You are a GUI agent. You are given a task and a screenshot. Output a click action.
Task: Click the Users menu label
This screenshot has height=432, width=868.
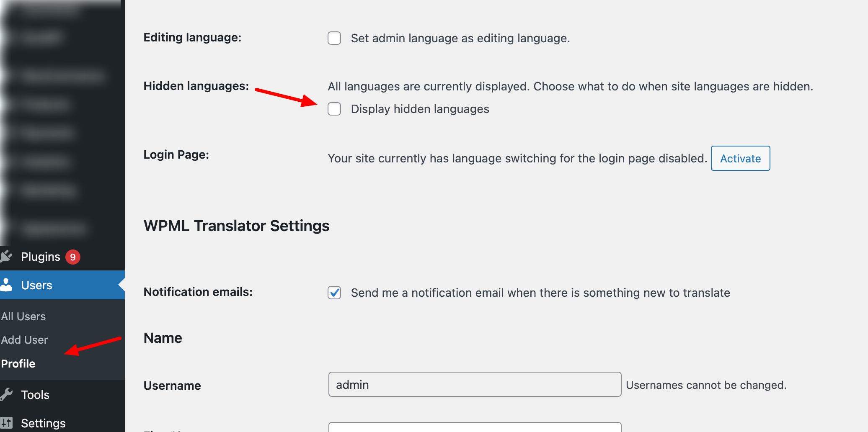click(x=37, y=285)
